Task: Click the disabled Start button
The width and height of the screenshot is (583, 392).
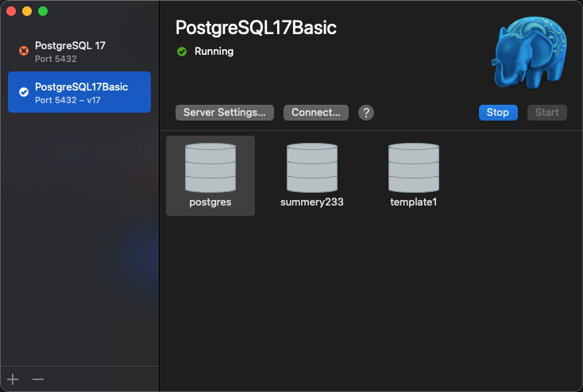Action: pyautogui.click(x=547, y=113)
